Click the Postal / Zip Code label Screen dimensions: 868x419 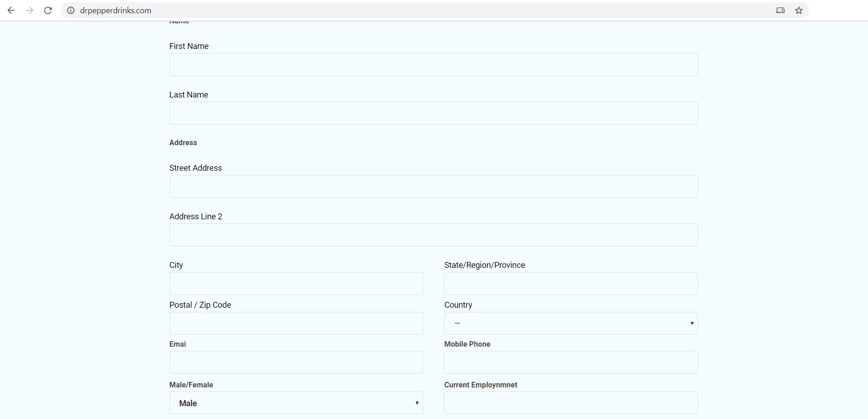tap(200, 305)
